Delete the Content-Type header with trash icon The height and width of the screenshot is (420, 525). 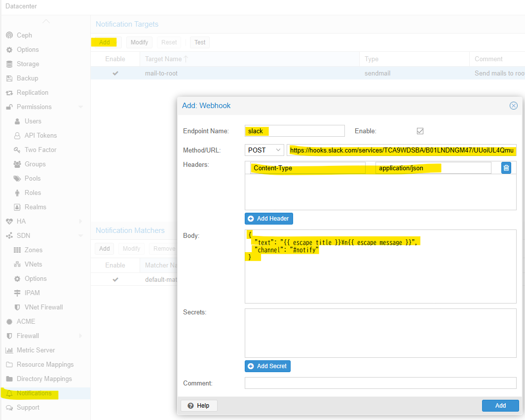[x=506, y=168]
